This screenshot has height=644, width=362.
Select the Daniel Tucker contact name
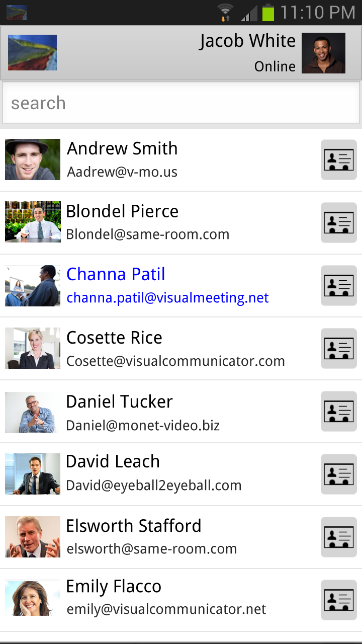[119, 401]
